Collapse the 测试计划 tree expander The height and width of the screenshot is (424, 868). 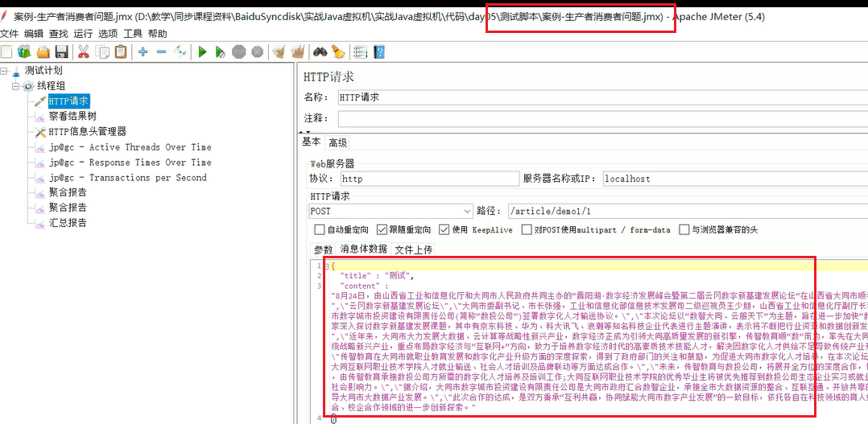(5, 71)
